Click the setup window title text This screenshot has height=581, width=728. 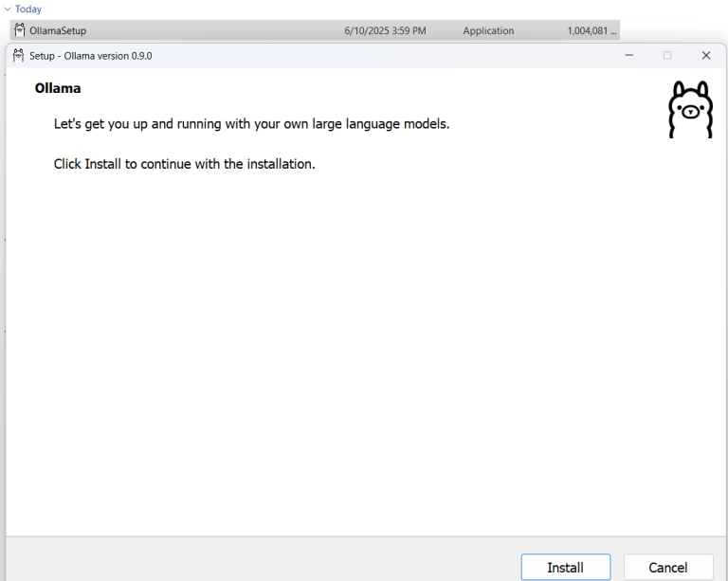[91, 56]
